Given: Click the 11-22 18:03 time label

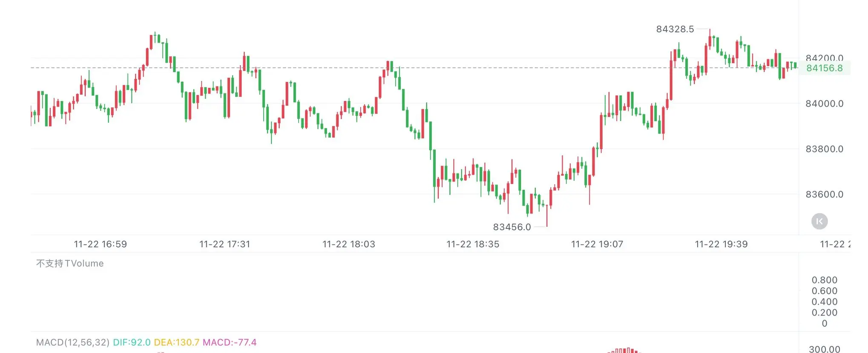Looking at the screenshot, I should [x=348, y=244].
